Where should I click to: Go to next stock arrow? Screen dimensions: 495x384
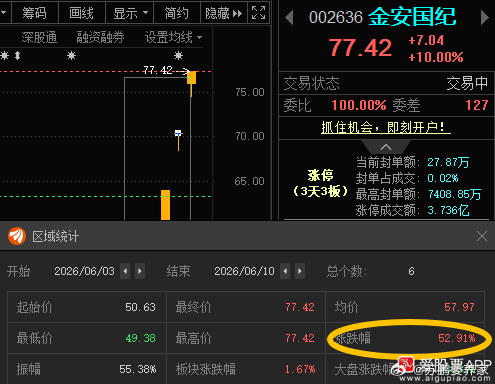pyautogui.click(x=485, y=17)
